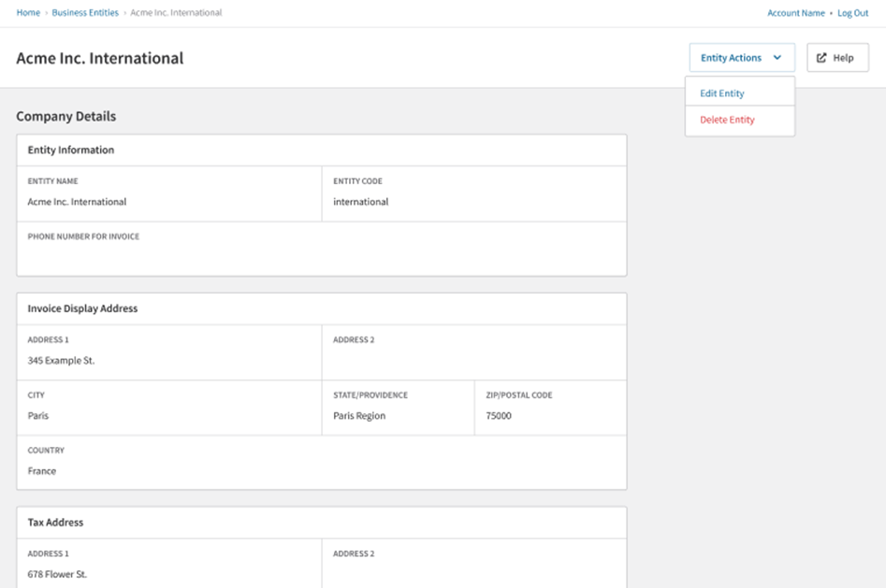Screen dimensions: 886x588
Task: Click the page heading Acme Inc. International
Action: [100, 58]
